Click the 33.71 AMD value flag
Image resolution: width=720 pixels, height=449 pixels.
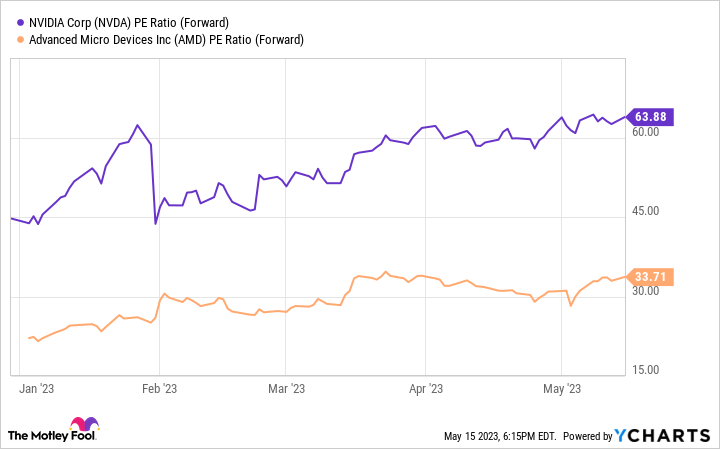point(653,276)
